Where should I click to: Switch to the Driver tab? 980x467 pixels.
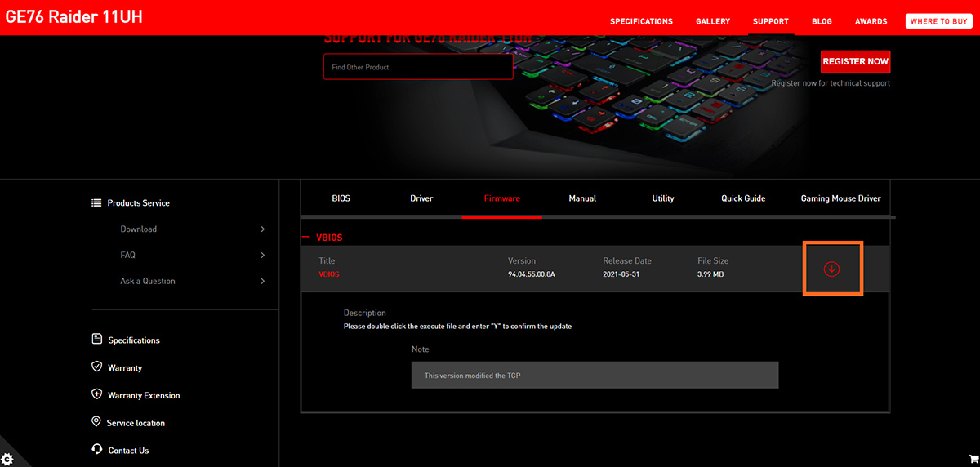(421, 198)
